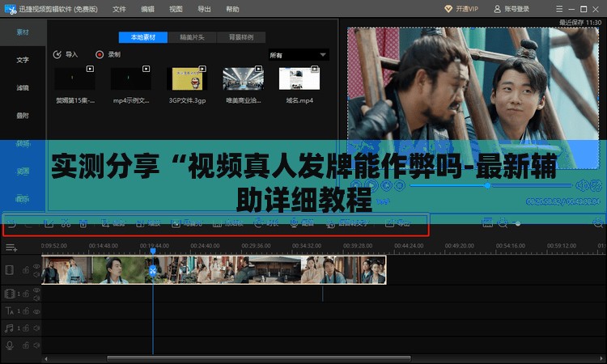Mute the main video track speaker
607x364 pixels.
36,275
